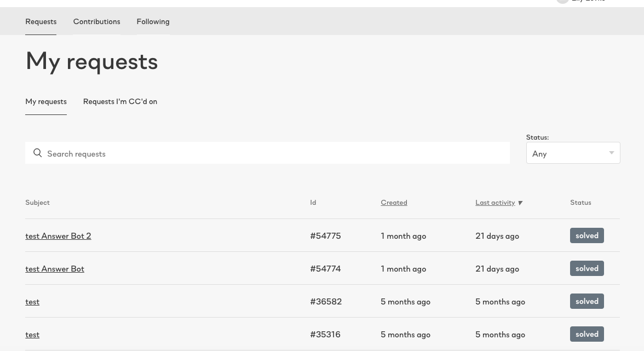Click request id #36582
Screen dimensions: 644x351
326,301
